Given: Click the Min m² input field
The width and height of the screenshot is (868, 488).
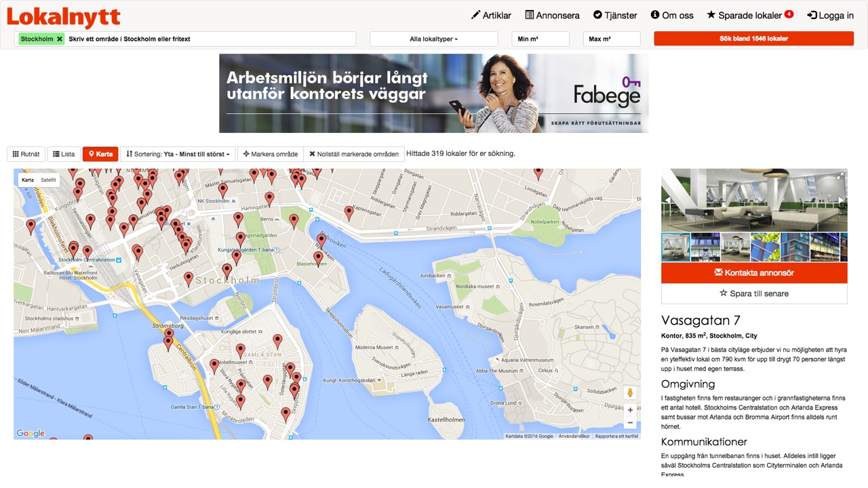Looking at the screenshot, I should [x=540, y=39].
